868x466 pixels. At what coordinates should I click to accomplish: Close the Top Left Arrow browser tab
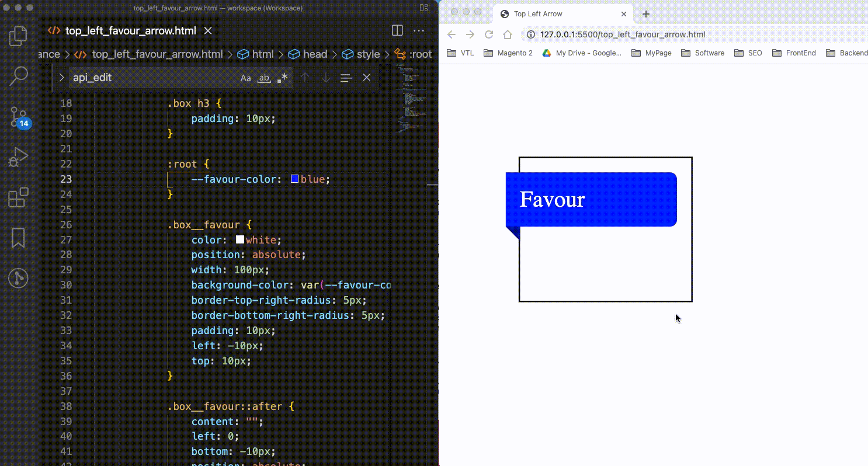[x=624, y=14]
